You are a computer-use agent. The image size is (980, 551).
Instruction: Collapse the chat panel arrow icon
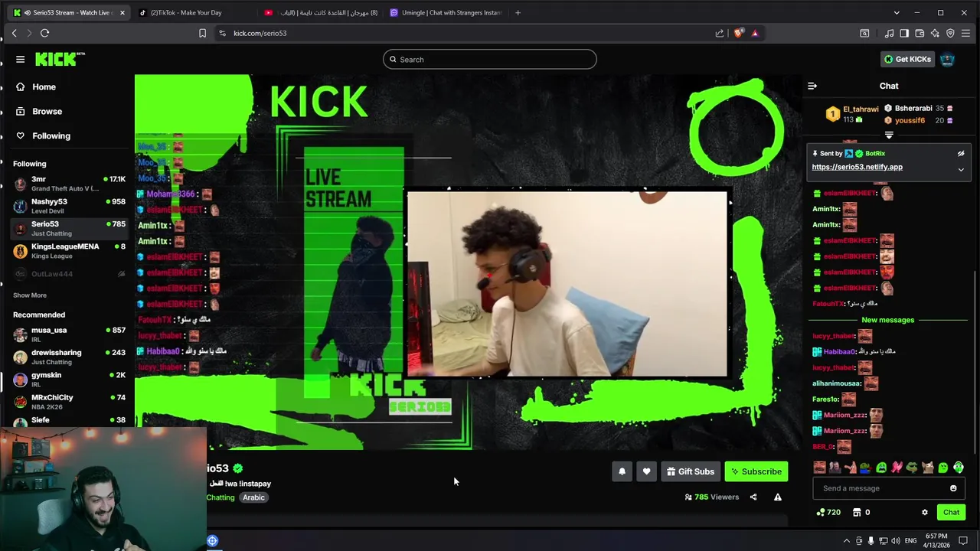[812, 86]
